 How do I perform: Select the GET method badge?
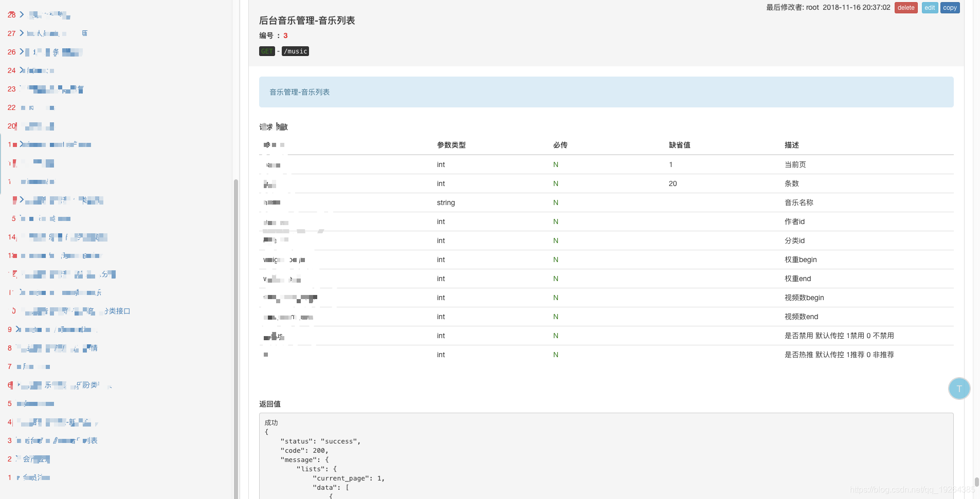[x=267, y=51]
